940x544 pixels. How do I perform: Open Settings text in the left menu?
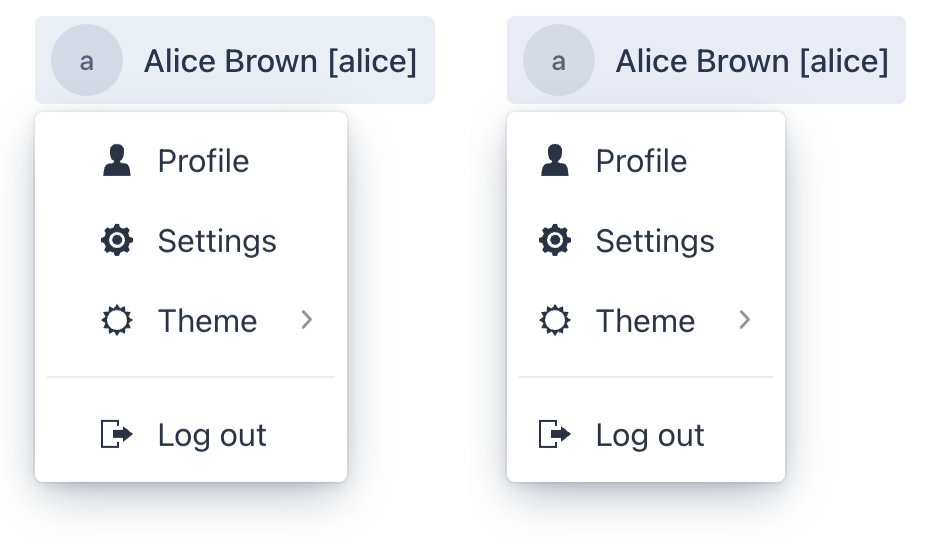(217, 241)
